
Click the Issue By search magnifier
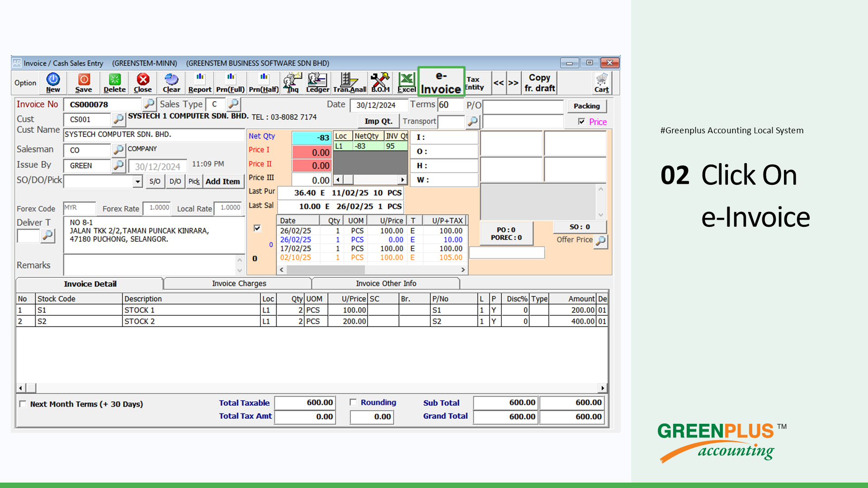point(118,166)
